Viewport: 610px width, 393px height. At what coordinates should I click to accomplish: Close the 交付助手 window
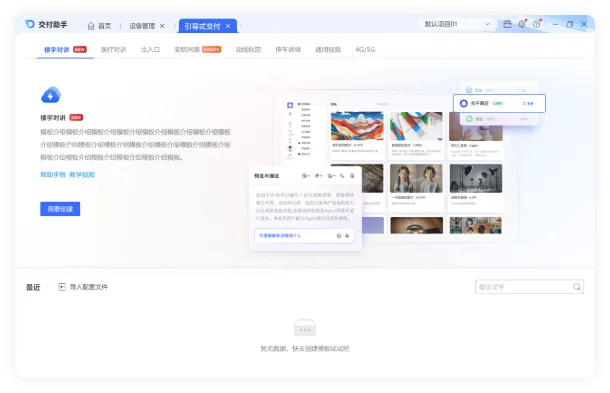click(584, 24)
